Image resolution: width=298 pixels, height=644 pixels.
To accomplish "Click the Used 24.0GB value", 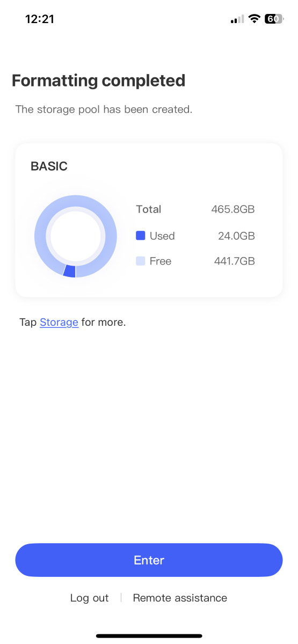I will pyautogui.click(x=237, y=236).
